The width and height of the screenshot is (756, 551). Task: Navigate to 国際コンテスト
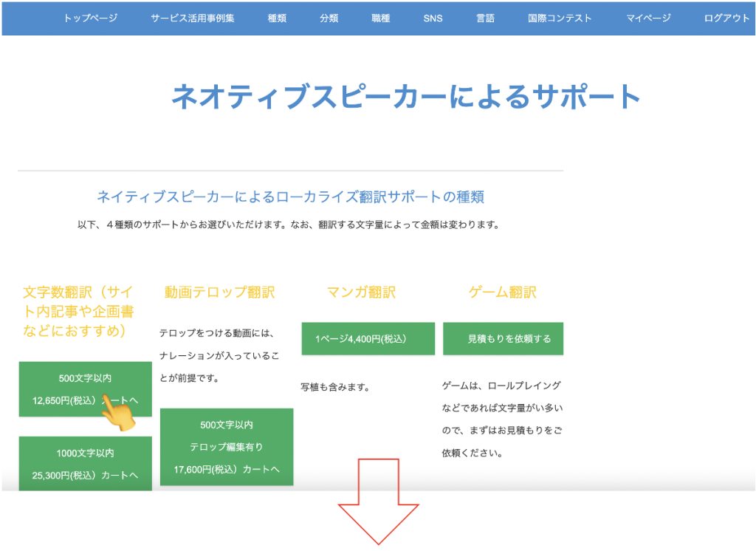[560, 18]
